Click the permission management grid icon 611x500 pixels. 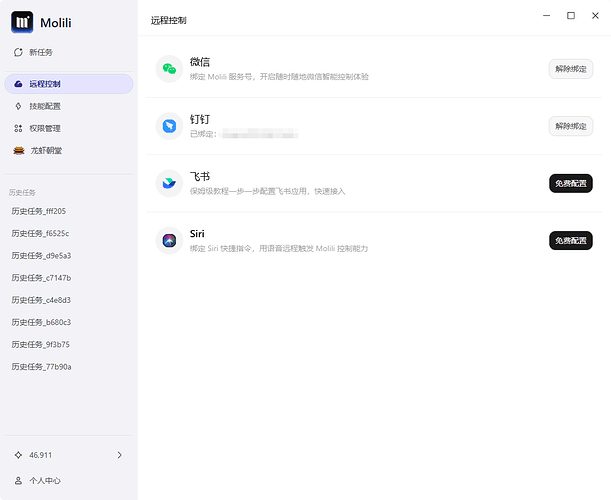pos(18,128)
